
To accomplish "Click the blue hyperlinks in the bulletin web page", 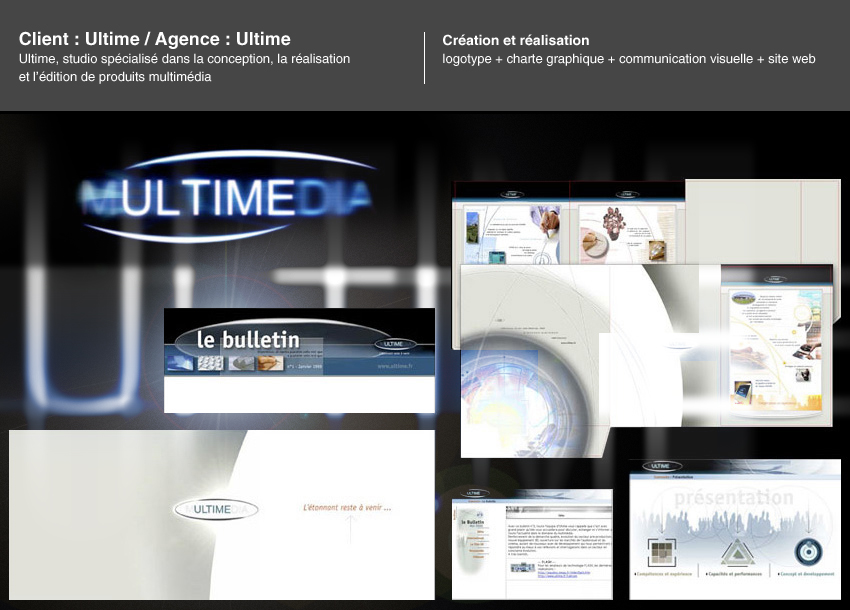I will click(x=564, y=574).
